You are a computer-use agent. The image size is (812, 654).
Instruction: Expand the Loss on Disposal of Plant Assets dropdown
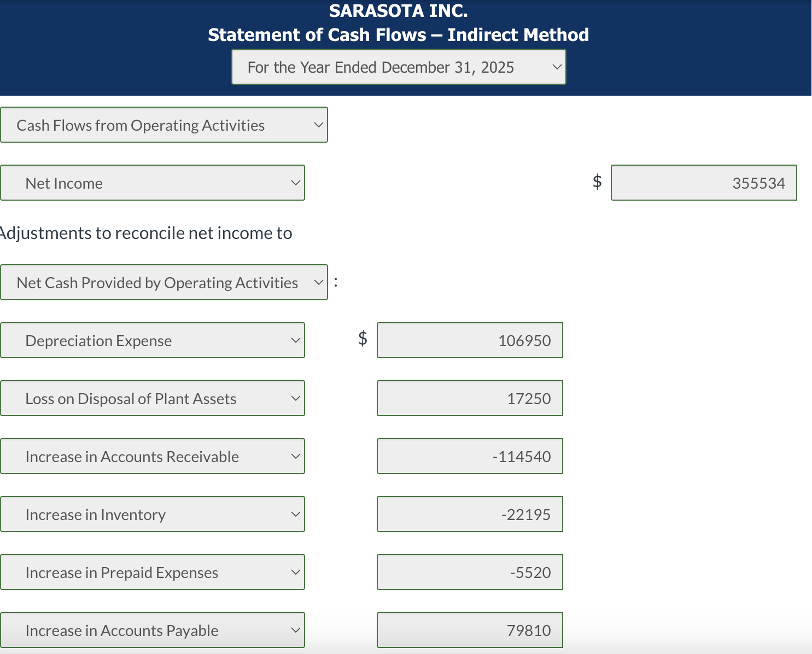(x=152, y=398)
